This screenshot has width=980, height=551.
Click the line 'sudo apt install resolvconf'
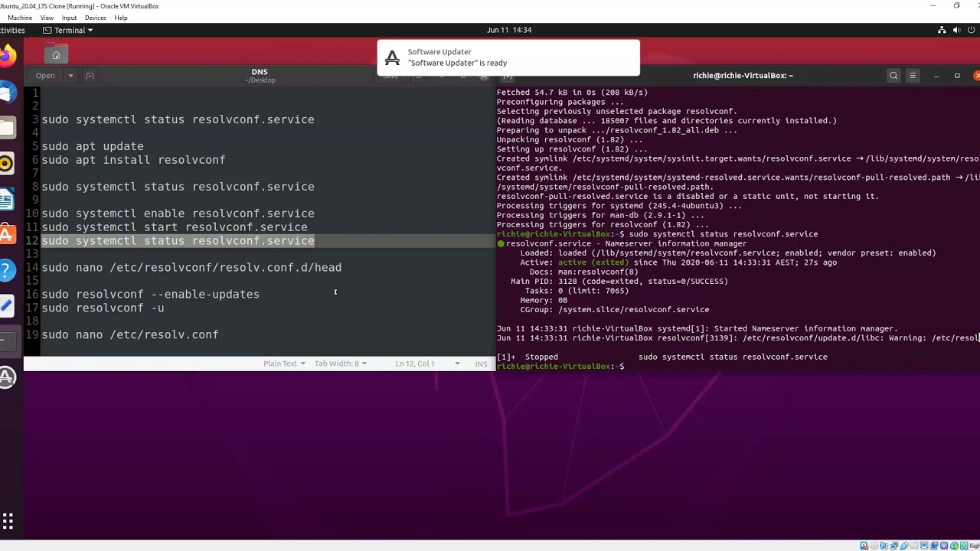[133, 160]
